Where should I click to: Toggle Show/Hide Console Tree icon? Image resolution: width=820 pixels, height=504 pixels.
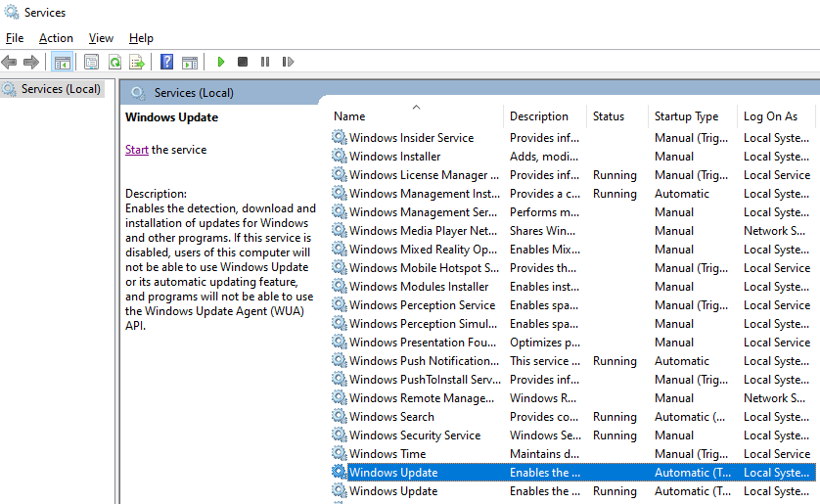coord(63,63)
